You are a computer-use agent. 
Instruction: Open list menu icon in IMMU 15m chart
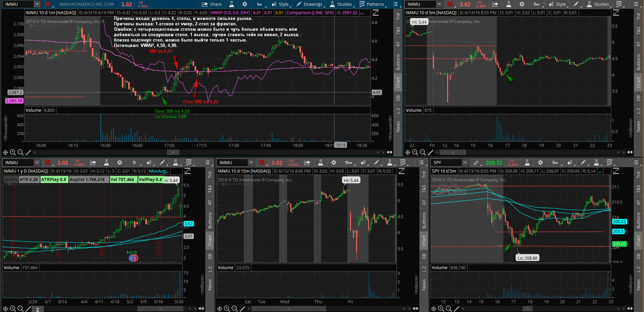[x=421, y=162]
